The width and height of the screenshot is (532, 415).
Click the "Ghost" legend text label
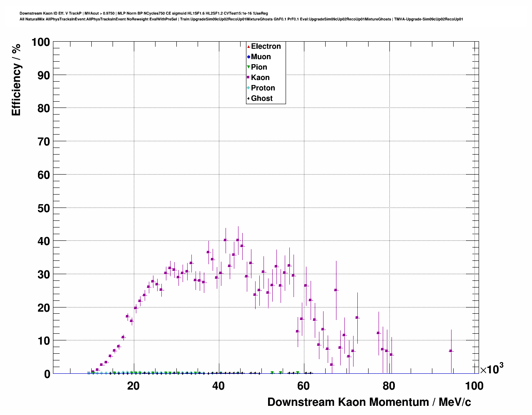click(261, 98)
